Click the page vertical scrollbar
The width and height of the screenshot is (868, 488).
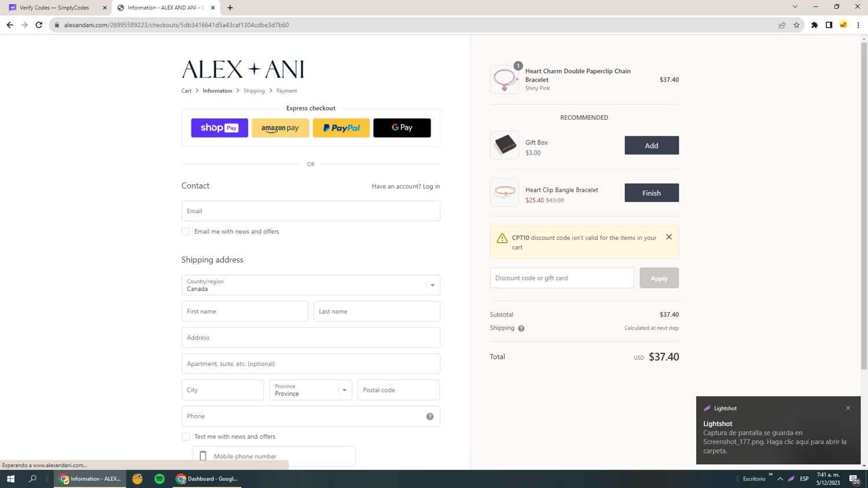(864, 205)
